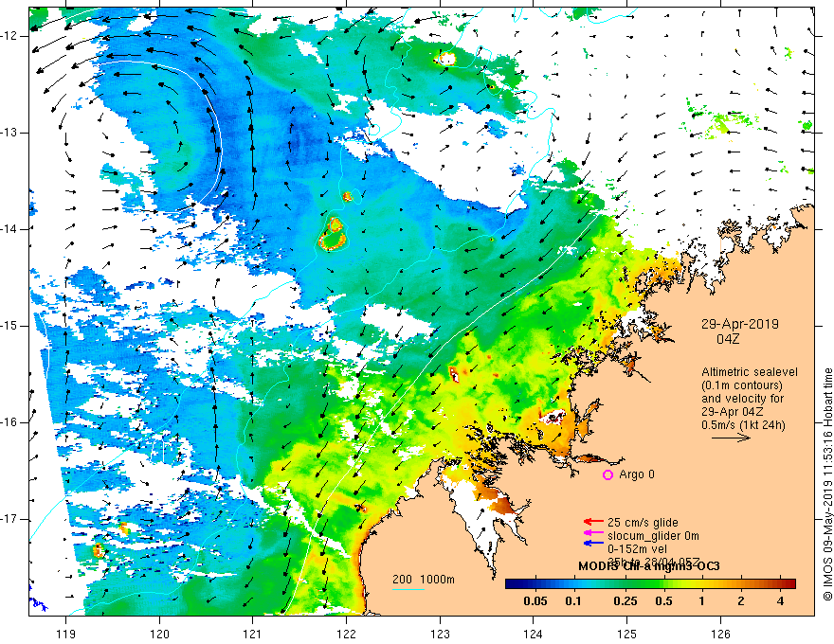Click the magenta slocum_glider arrow in legend
This screenshot has width=834, height=644.
coord(593,533)
